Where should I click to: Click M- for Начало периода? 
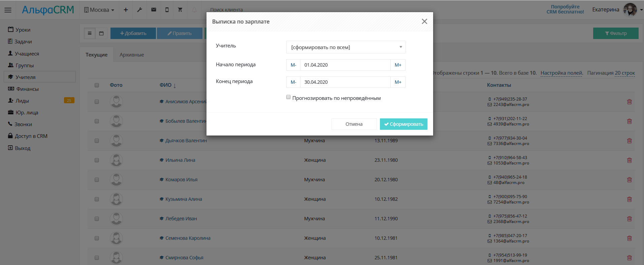pyautogui.click(x=293, y=65)
